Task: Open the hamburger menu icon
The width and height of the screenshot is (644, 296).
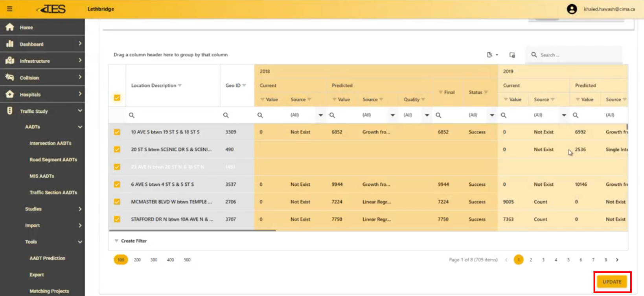Action: click(9, 9)
